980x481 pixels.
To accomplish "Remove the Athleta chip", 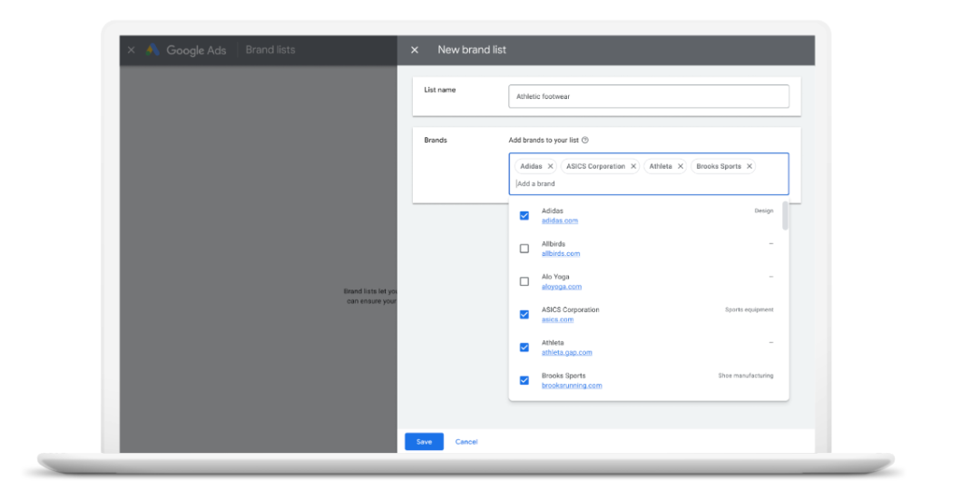I will 680,166.
